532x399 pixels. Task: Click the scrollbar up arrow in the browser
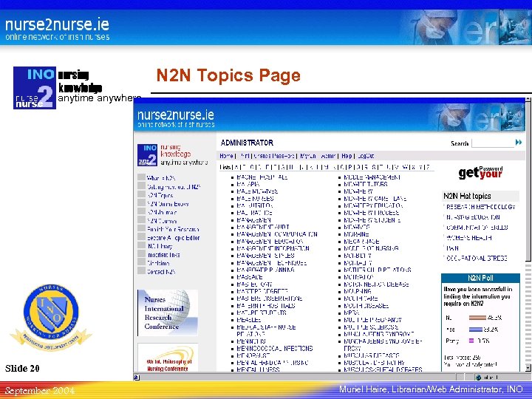pyautogui.click(x=528, y=100)
